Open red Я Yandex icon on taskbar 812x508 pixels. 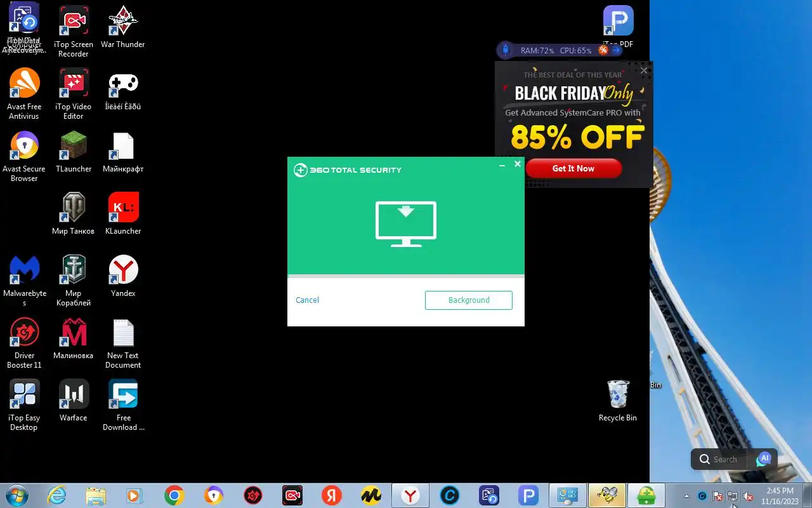[332, 495]
